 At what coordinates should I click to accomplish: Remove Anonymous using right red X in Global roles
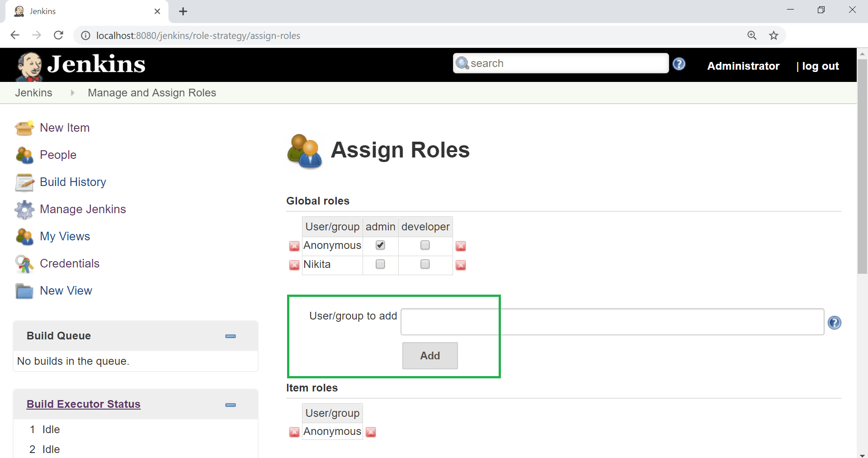(x=461, y=246)
